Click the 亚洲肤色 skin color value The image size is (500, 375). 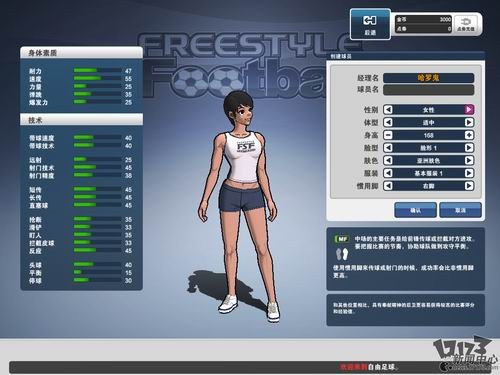tap(428, 160)
